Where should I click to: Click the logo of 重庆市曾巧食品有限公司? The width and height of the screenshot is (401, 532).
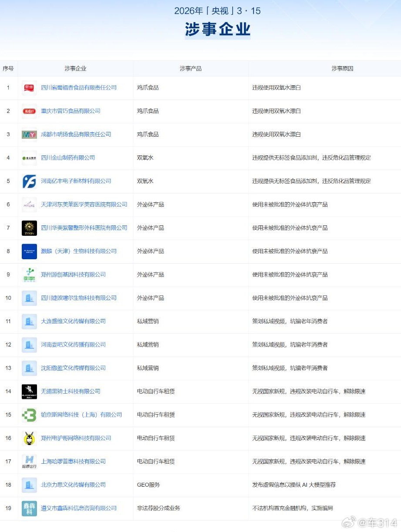[x=29, y=111]
